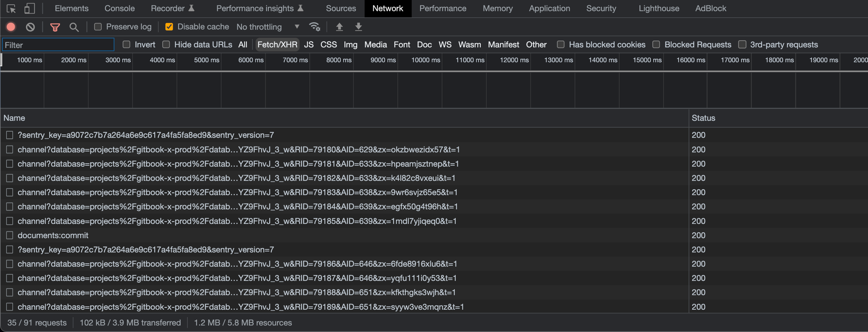This screenshot has height=332, width=868.
Task: Open the network search magnifier
Action: tap(74, 27)
